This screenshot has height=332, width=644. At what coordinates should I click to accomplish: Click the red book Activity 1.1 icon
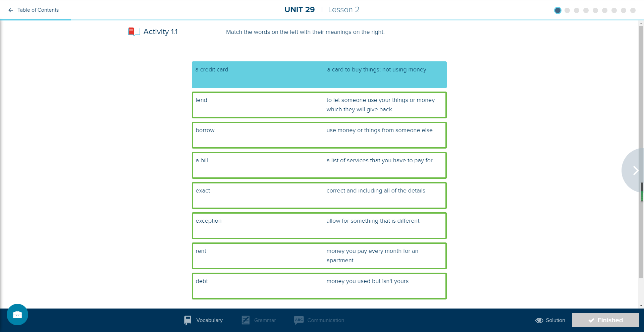[x=134, y=32]
